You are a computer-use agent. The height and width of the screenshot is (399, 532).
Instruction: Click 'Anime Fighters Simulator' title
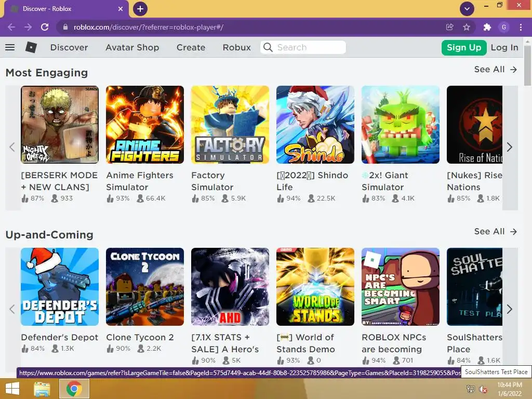click(140, 181)
